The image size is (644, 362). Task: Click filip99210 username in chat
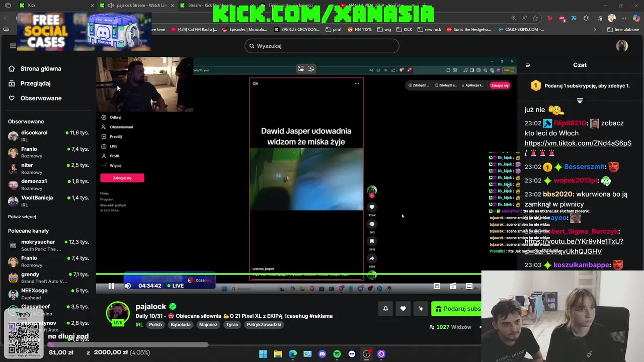click(x=570, y=123)
